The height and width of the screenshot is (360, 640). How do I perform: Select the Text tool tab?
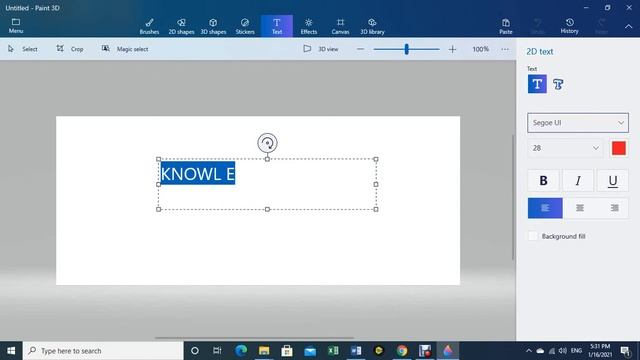tap(277, 26)
